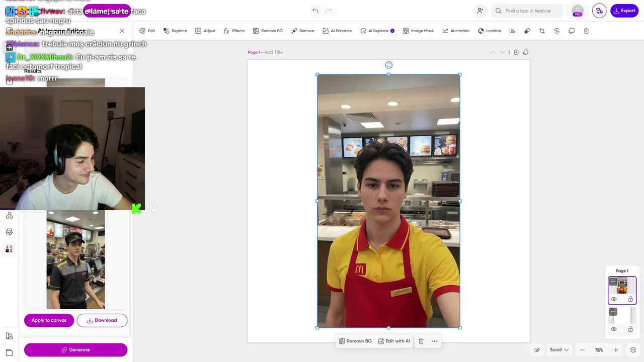Image resolution: width=644 pixels, height=362 pixels.
Task: Click the invite collaborators icon
Action: click(x=480, y=11)
